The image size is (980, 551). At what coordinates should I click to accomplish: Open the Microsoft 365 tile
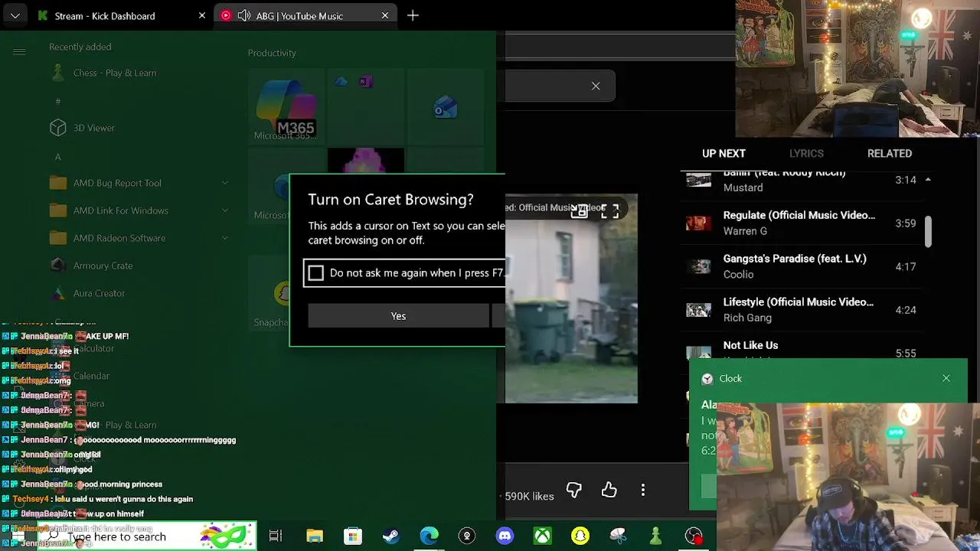(286, 106)
